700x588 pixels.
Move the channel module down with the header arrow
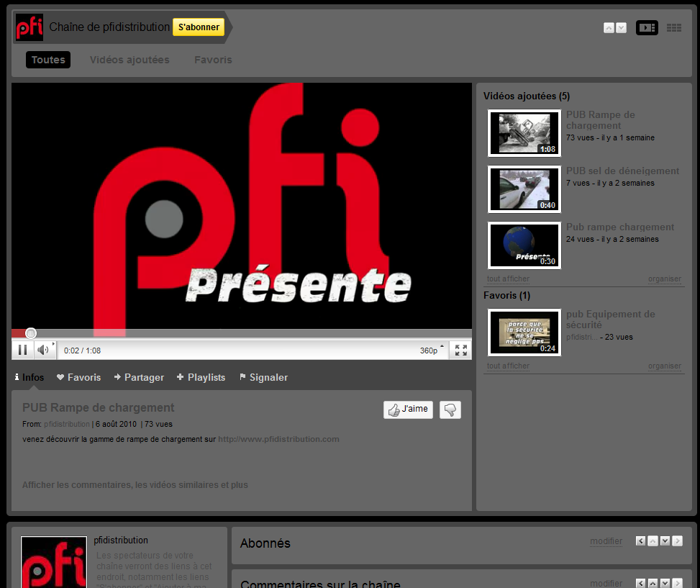[x=621, y=27]
